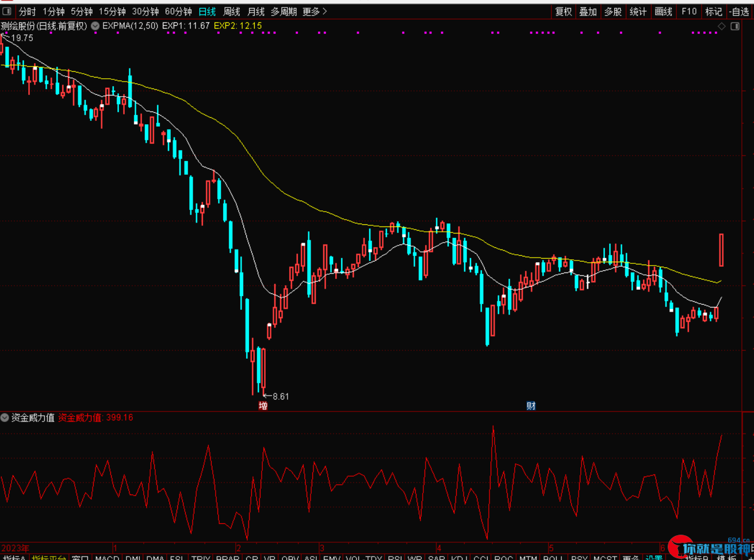Select the 1分钟 period
Viewport: 754px width, 560px height.
pos(53,11)
